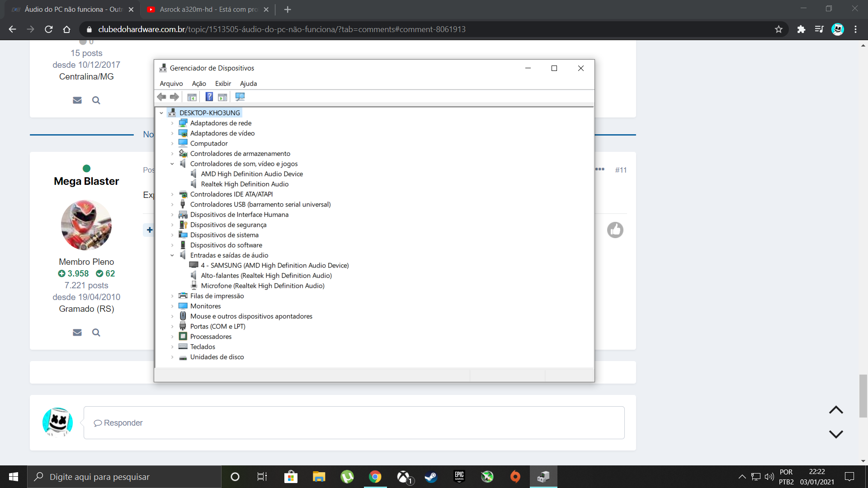Screen dimensions: 868x488
Task: Select the Realtek High Definition Audio entry
Action: (245, 184)
